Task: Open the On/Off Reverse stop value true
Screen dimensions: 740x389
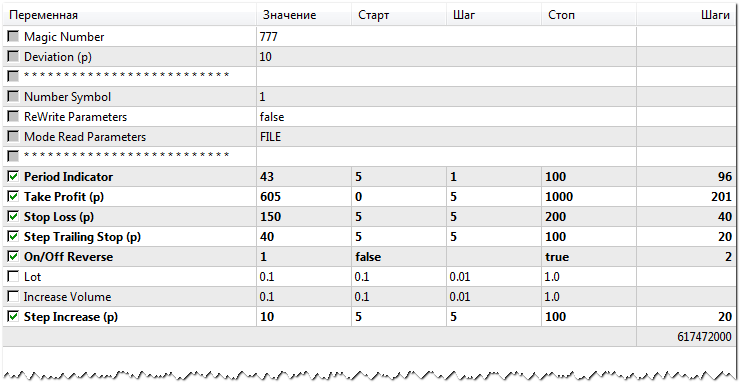Action: coord(557,257)
